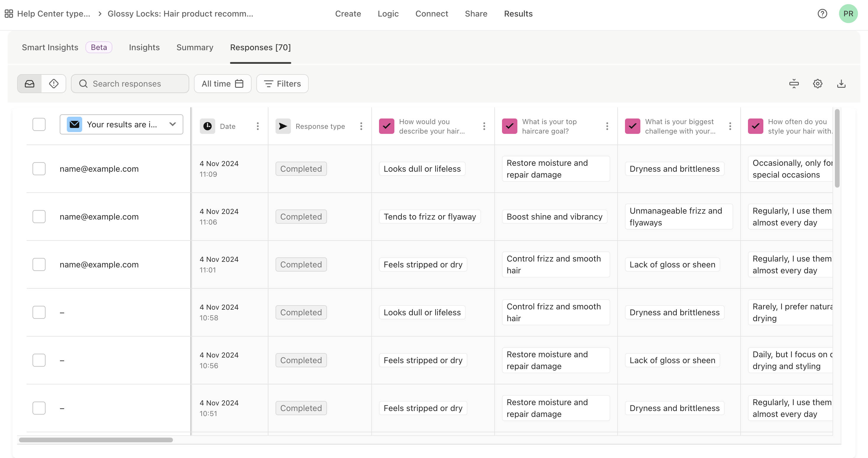
Task: Select the 11:06 response row checkbox
Action: [39, 217]
